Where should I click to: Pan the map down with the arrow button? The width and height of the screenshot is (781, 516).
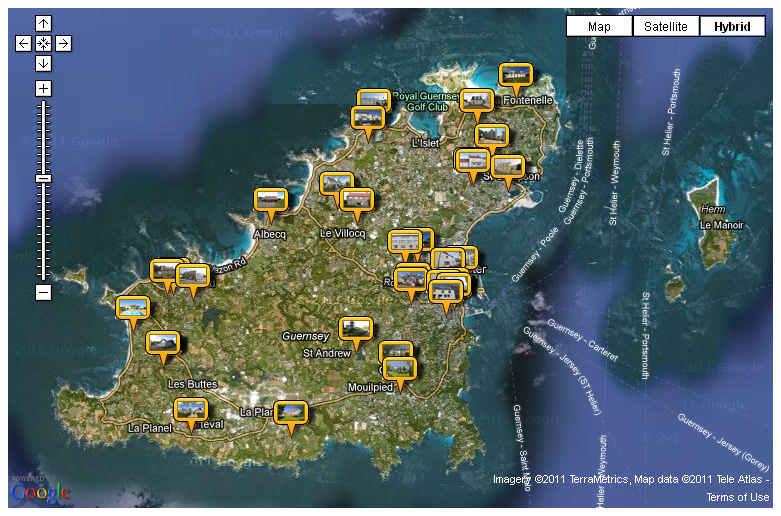click(x=43, y=63)
